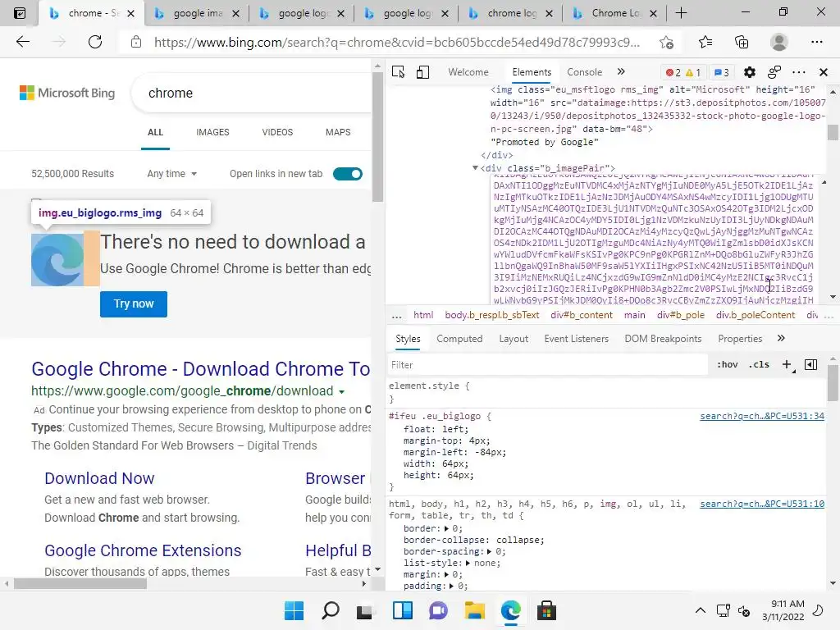This screenshot has width=840, height=630.
Task: Click the browser address bar URL
Action: pos(397,42)
